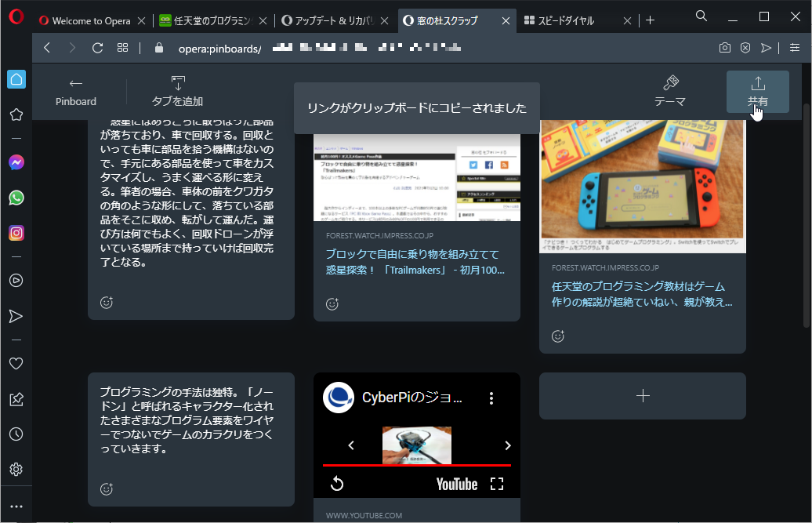Open browsing History via the clock icon
Screen dimensions: 812x523
16,434
